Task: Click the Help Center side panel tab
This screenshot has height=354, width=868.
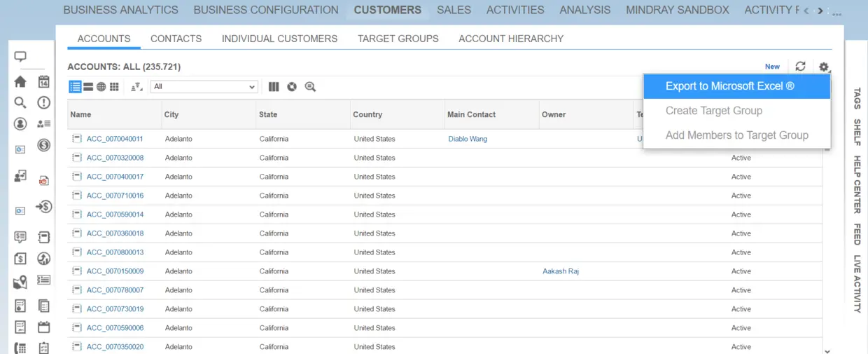Action: [x=857, y=184]
